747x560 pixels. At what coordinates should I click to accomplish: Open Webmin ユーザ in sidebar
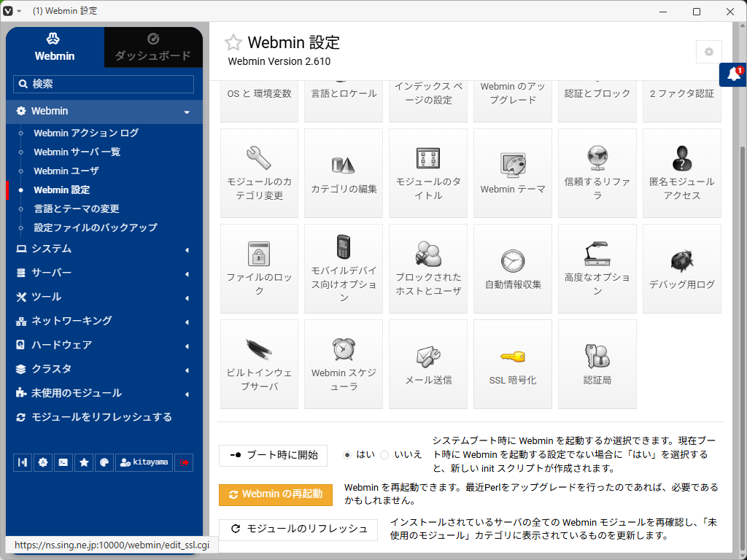pyautogui.click(x=66, y=171)
